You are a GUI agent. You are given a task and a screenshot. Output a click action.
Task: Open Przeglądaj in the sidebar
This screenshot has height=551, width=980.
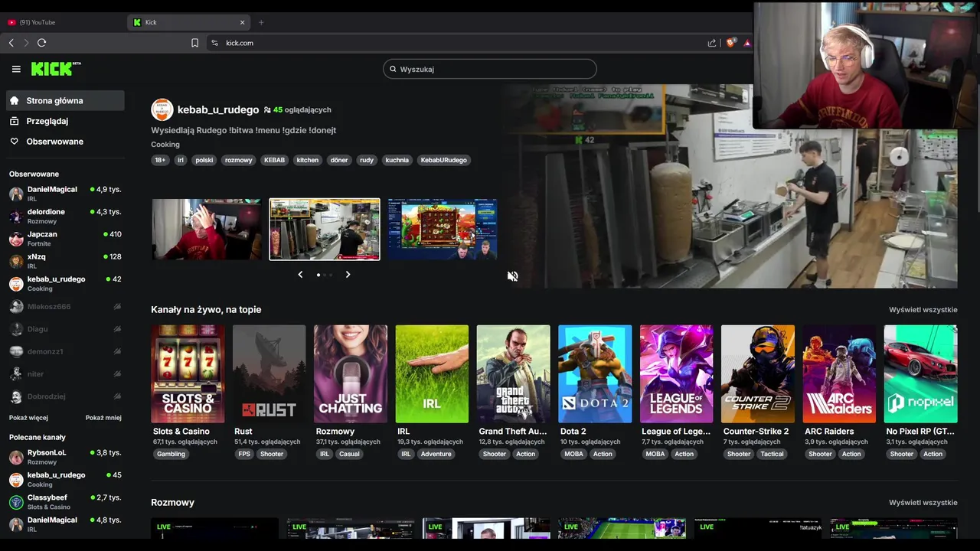(x=65, y=121)
